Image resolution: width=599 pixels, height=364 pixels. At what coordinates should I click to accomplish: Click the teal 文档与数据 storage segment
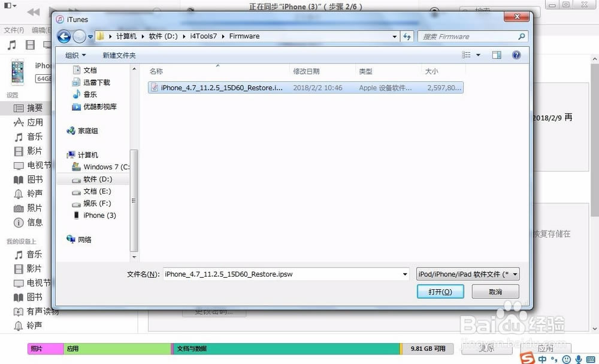pos(286,348)
